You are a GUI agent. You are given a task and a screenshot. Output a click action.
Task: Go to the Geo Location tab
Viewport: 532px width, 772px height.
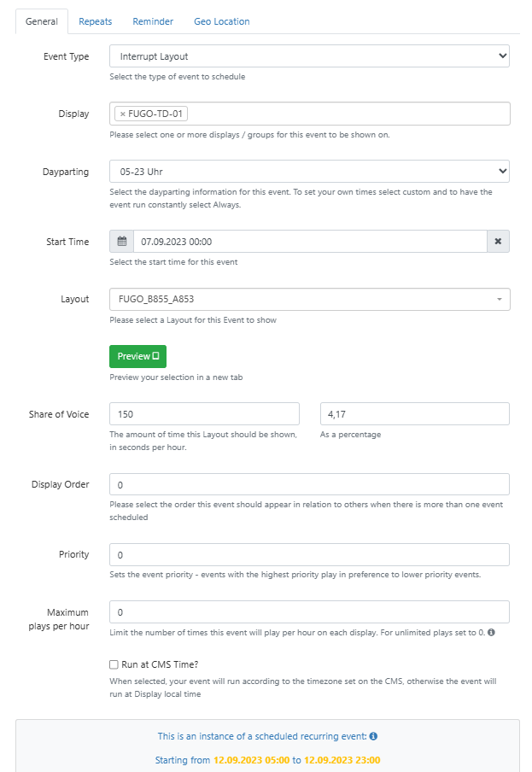coord(222,21)
